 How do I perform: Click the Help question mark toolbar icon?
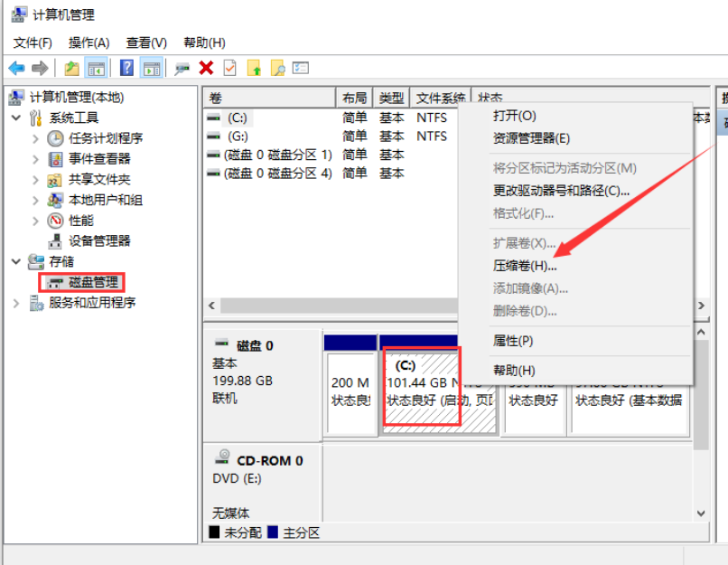[126, 68]
